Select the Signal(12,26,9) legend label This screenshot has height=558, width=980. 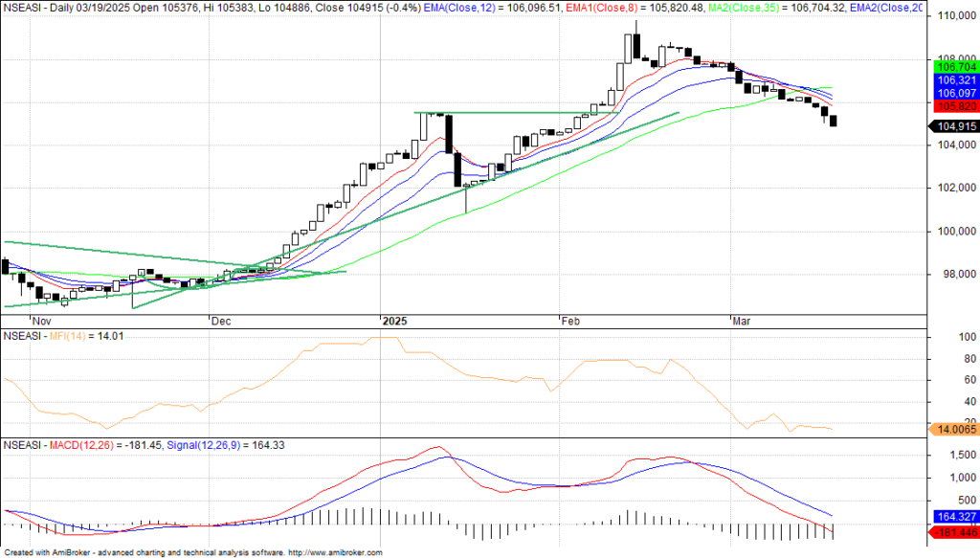coord(206,445)
